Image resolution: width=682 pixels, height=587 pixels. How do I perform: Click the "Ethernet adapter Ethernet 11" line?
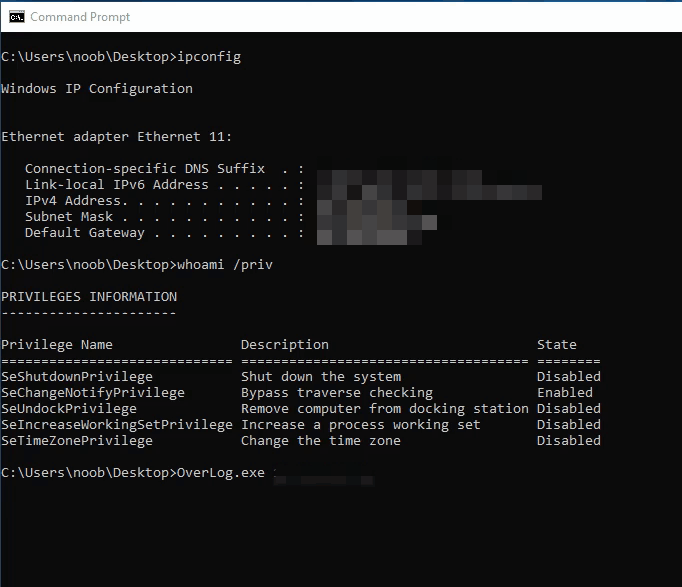click(x=117, y=137)
